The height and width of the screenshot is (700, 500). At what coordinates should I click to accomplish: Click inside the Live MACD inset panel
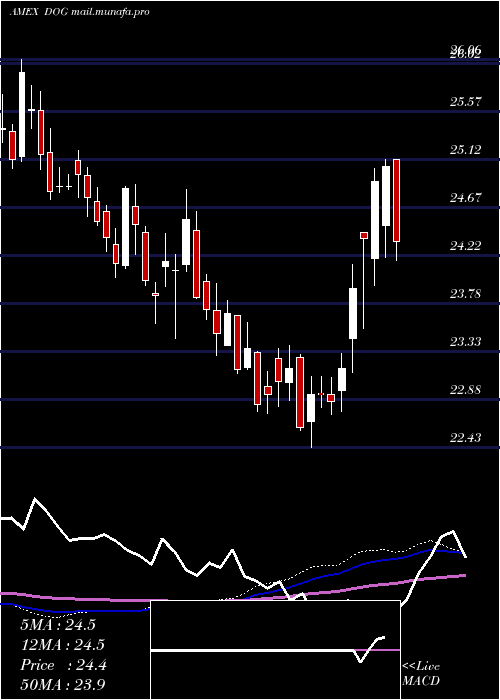click(275, 650)
